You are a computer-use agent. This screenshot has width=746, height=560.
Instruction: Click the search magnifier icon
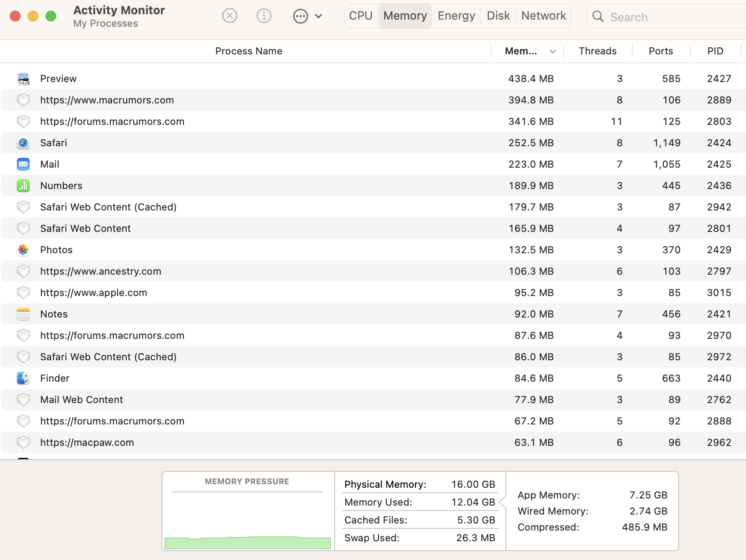(x=598, y=16)
